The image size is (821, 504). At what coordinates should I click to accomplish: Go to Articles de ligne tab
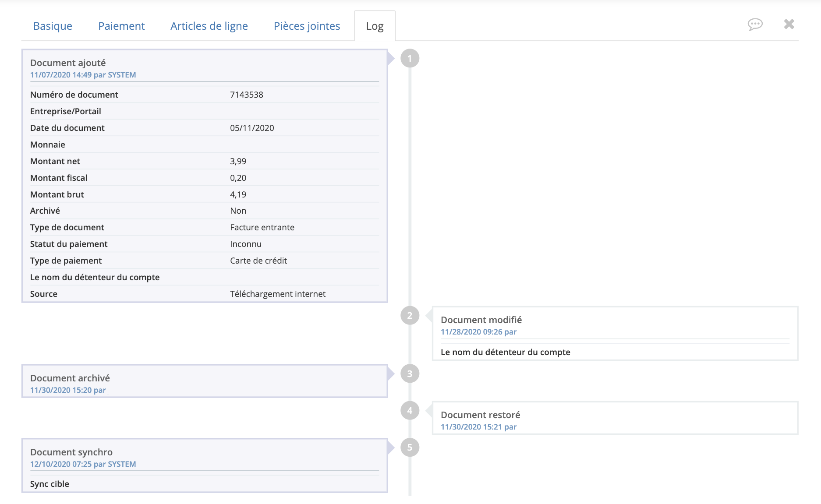[209, 26]
